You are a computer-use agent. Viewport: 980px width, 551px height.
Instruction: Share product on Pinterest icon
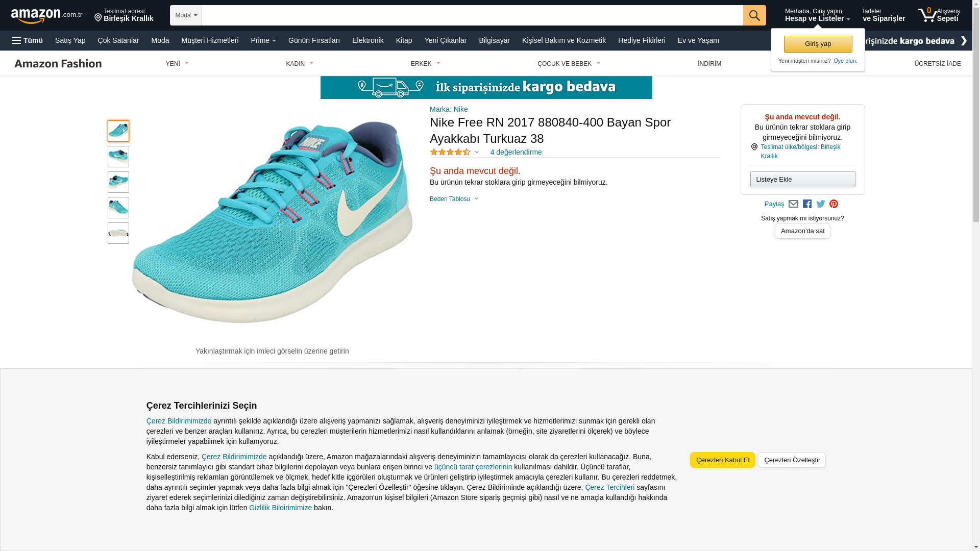(834, 204)
